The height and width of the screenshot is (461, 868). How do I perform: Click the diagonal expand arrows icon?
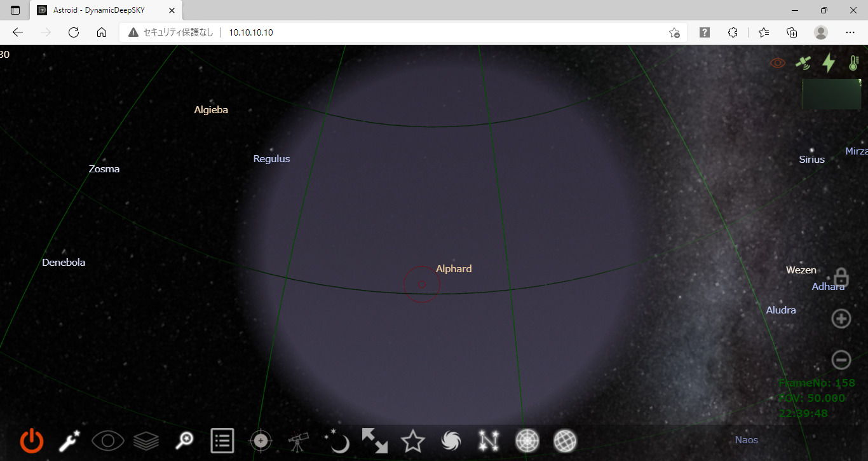pos(375,440)
